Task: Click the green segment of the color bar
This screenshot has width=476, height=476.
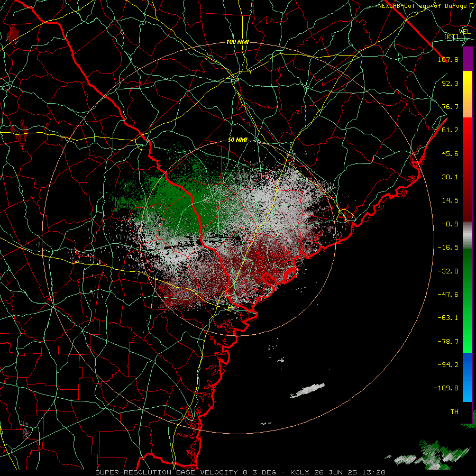Action: [x=467, y=300]
